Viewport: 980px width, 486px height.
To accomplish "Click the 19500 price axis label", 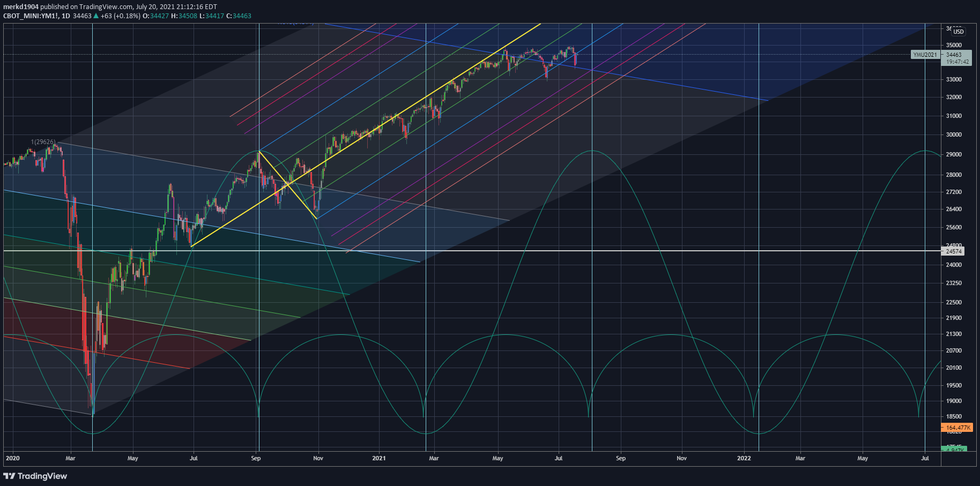I will [954, 385].
